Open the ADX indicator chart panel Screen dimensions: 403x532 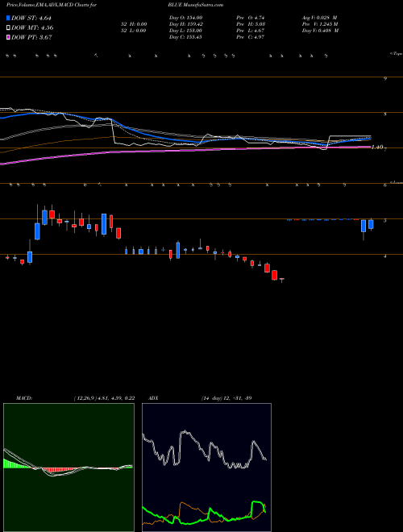[x=206, y=468]
